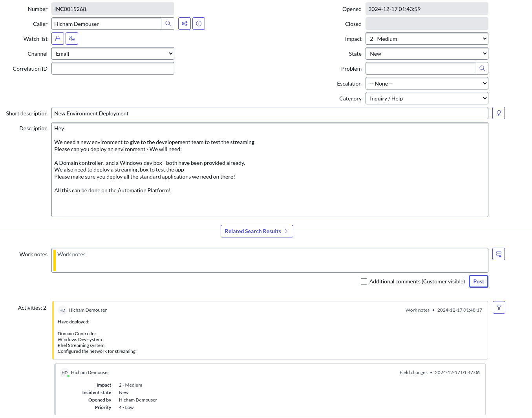Open the Escalation dropdown set to None

(x=427, y=84)
